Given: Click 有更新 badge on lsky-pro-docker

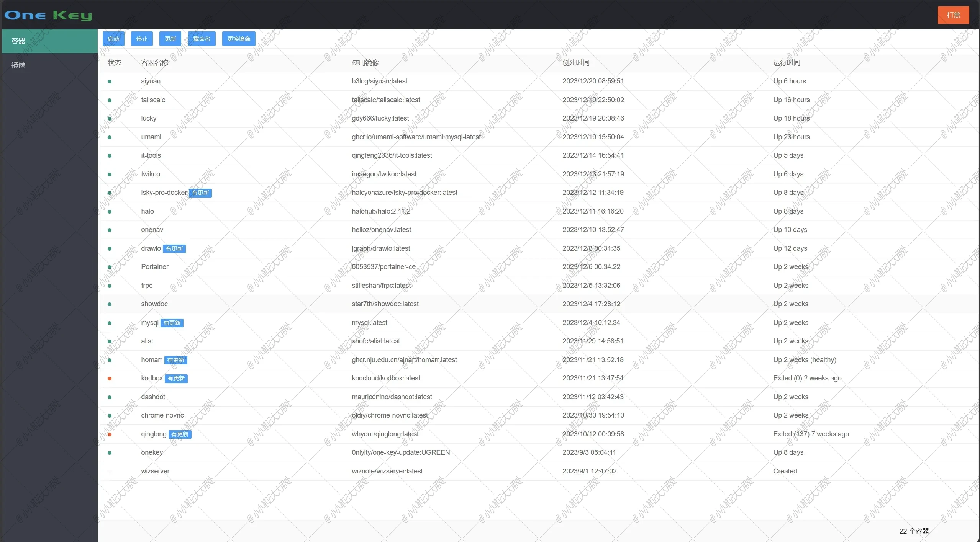Looking at the screenshot, I should tap(200, 192).
